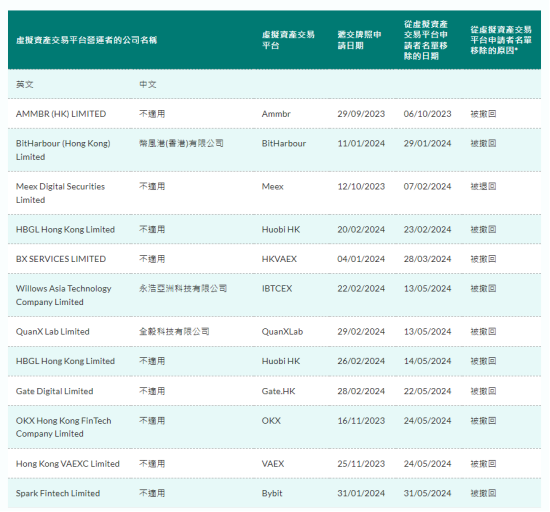The height and width of the screenshot is (512, 550).
Task: Select application date '11/01/2024'
Action: point(361,143)
